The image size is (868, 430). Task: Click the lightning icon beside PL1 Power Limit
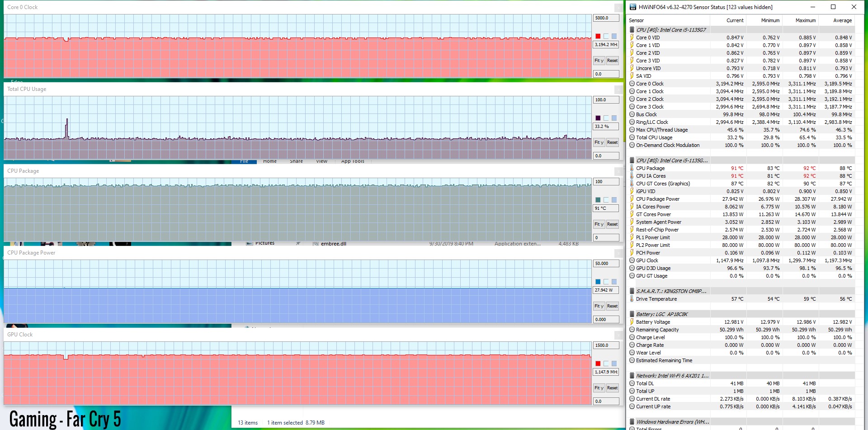click(632, 237)
